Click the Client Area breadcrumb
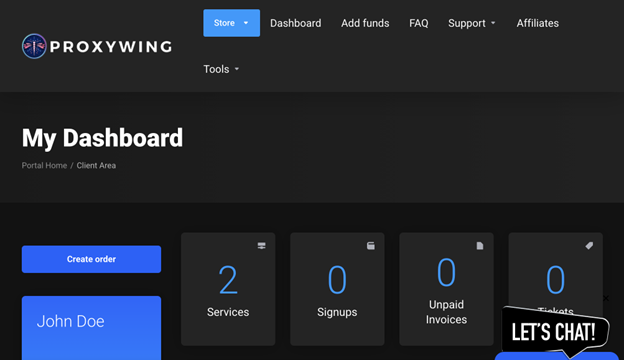 click(96, 165)
